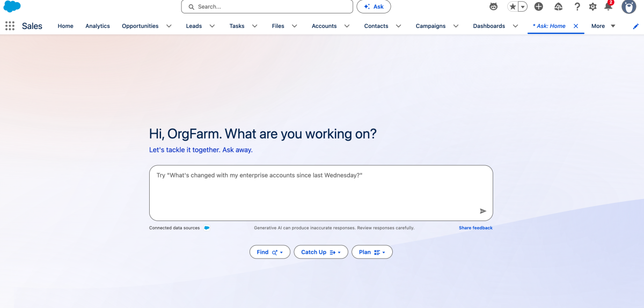Image resolution: width=644 pixels, height=308 pixels.
Task: Click the generative AI disclaimer text
Action: tap(334, 228)
